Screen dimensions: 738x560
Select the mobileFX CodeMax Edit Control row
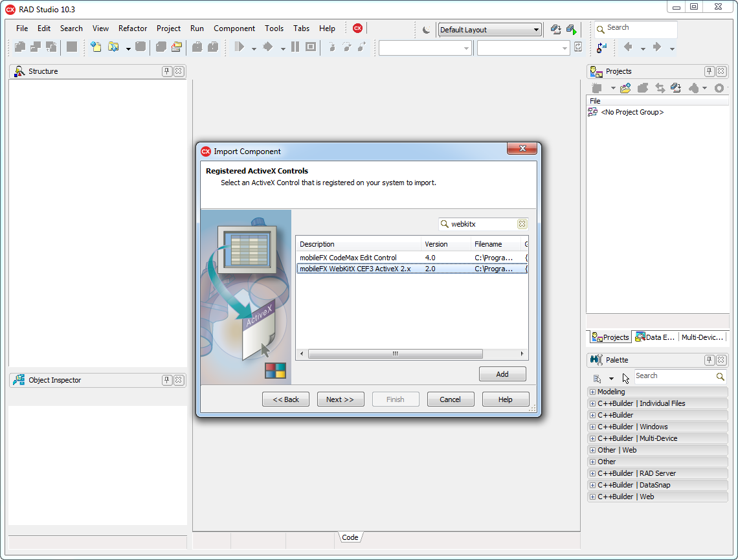412,258
